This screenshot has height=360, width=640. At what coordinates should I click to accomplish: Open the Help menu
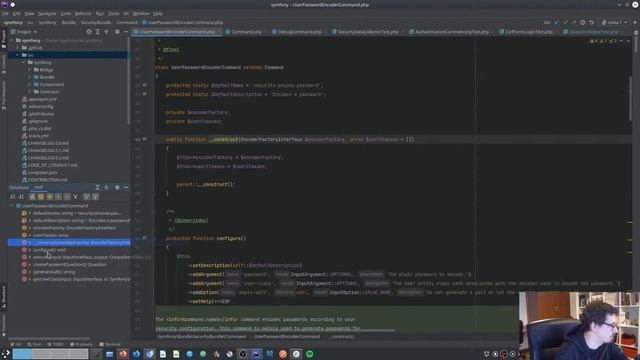coord(158,13)
